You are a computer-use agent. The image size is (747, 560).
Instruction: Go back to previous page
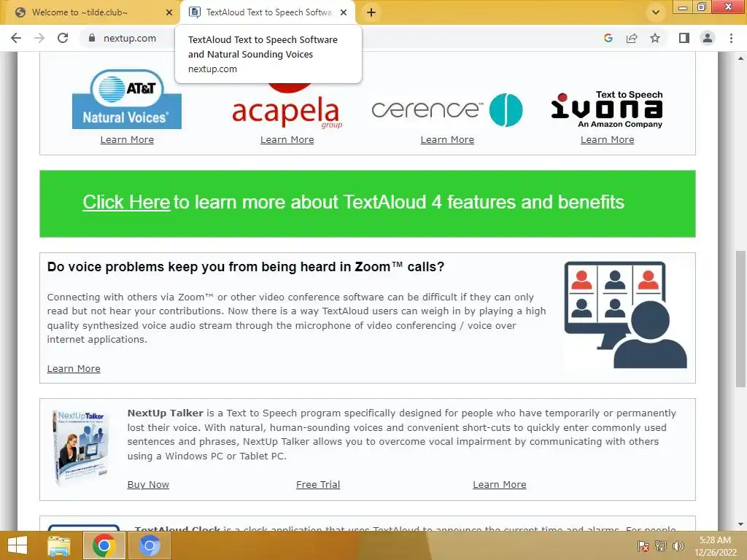16,38
